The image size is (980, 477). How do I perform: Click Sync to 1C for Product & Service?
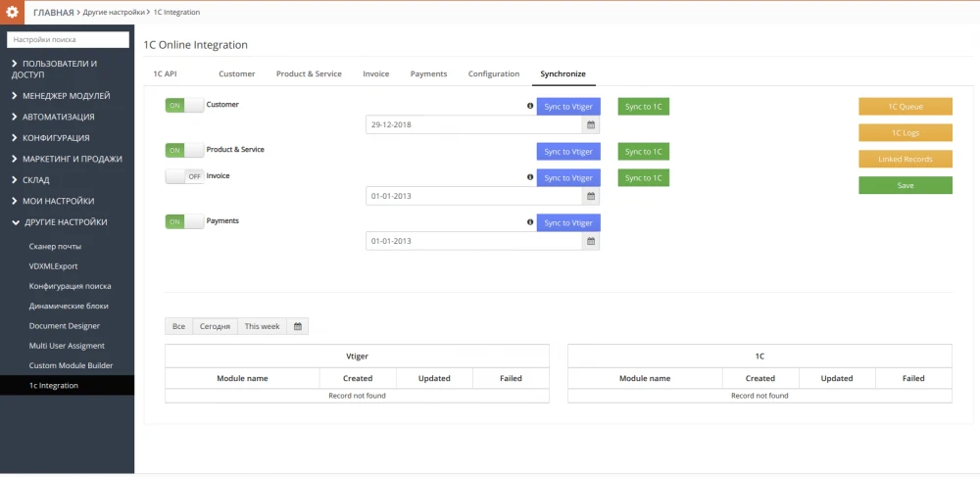tap(644, 152)
